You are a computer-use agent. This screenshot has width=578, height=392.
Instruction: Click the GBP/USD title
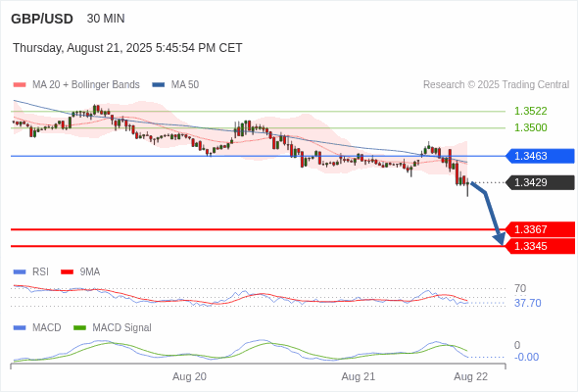pos(42,19)
